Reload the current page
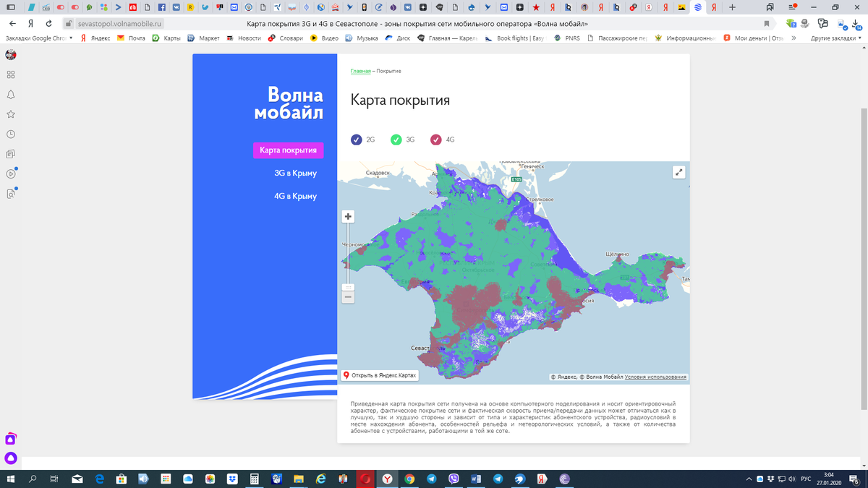Image resolution: width=868 pixels, height=488 pixels. pyautogui.click(x=49, y=24)
